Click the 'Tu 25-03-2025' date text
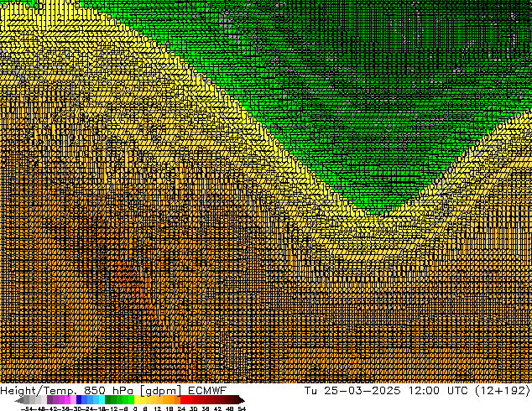The height and width of the screenshot is (411, 532). coord(353,391)
